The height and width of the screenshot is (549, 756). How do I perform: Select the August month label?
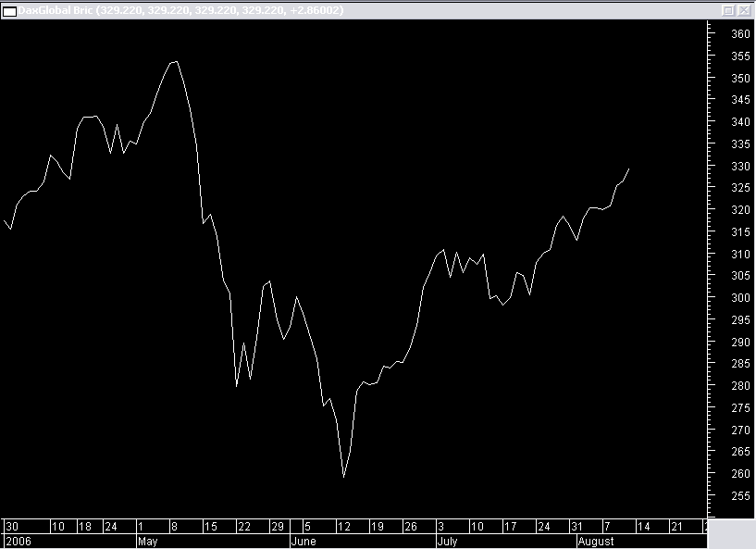tap(596, 542)
